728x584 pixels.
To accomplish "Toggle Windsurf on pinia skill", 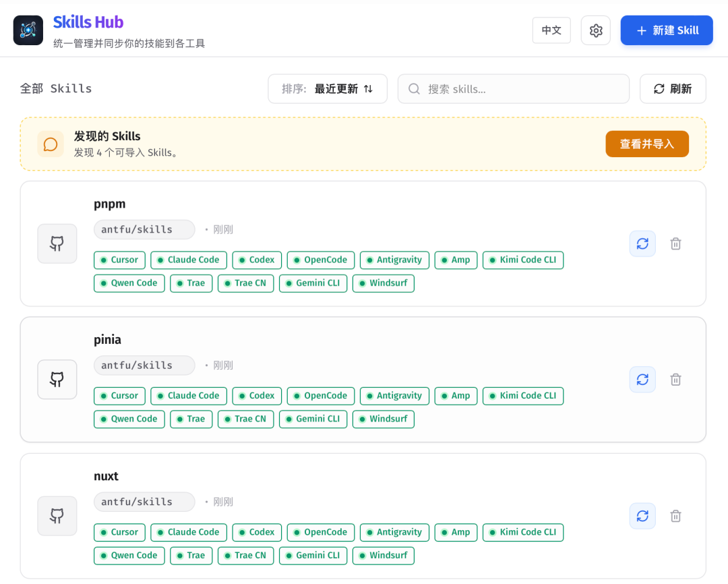I will (384, 419).
